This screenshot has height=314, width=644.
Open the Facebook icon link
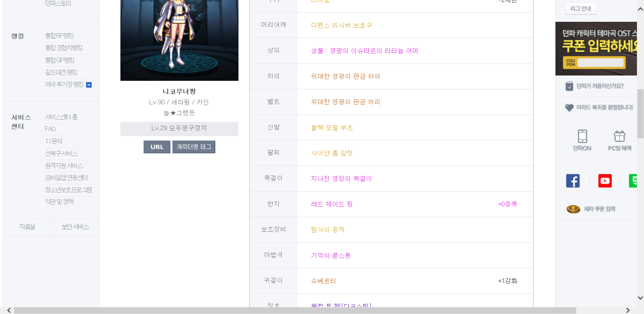(573, 181)
